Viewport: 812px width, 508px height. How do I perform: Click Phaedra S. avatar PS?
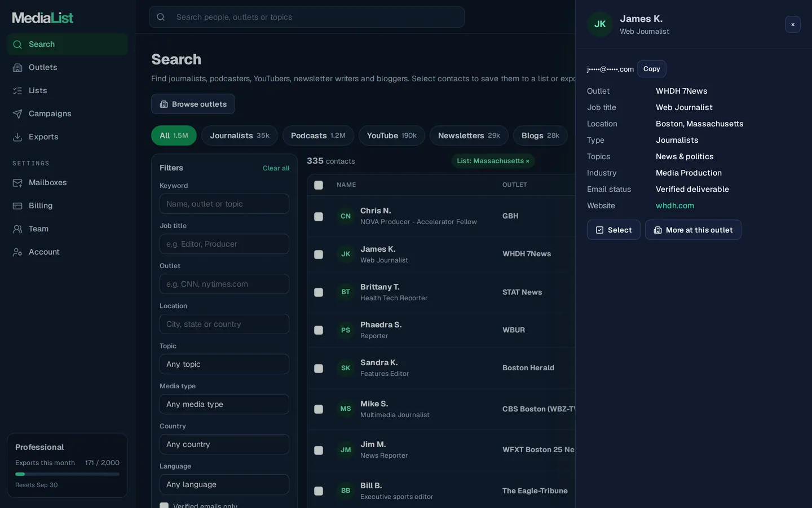tap(346, 330)
